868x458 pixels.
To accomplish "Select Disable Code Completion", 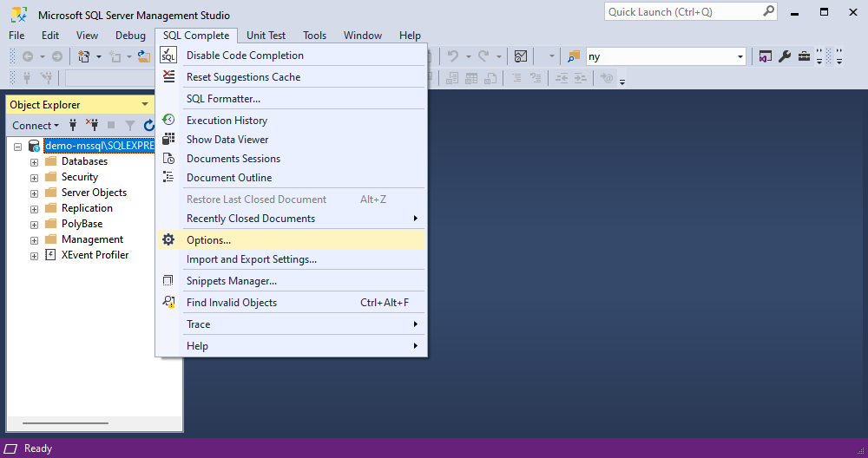I will pos(291,56).
